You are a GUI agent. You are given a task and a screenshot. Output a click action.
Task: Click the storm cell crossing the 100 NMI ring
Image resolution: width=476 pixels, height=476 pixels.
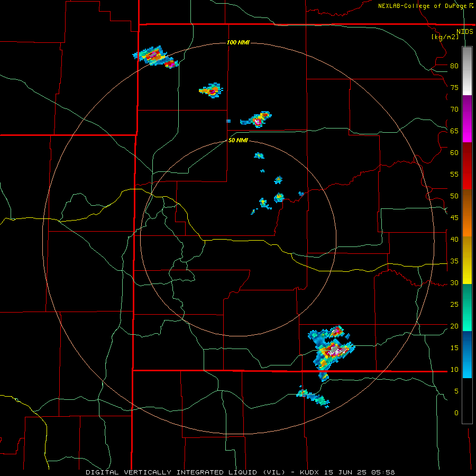pos(155,57)
